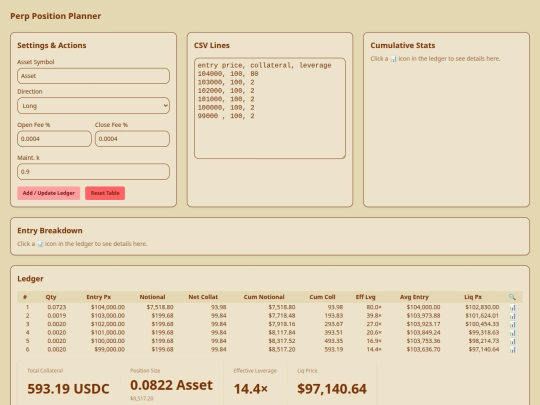
Task: Open chart details for ledger row 3
Action: (512, 324)
